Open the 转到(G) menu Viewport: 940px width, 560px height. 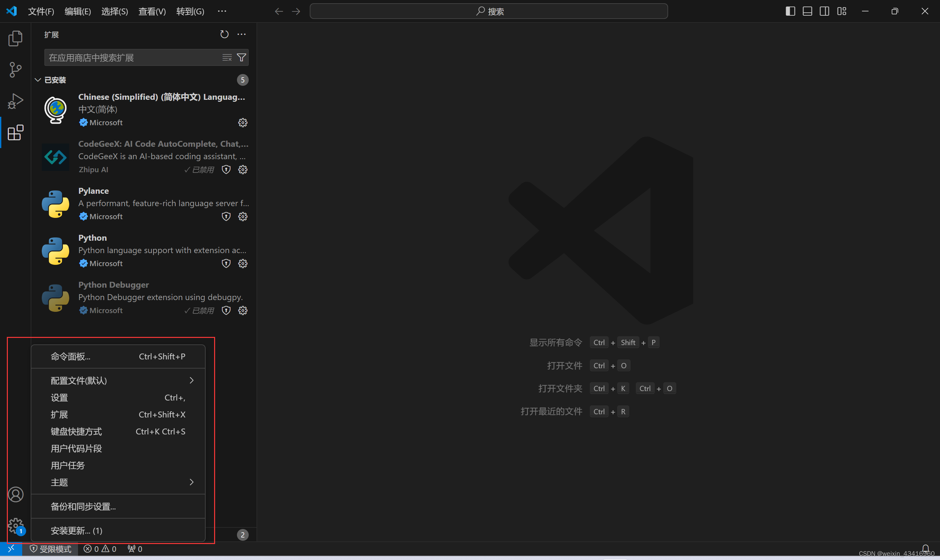(x=190, y=11)
